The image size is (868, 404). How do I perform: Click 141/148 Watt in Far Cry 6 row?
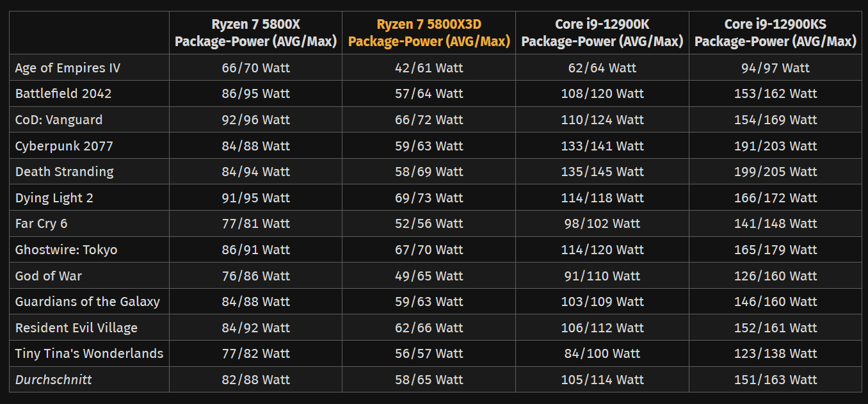pos(775,223)
